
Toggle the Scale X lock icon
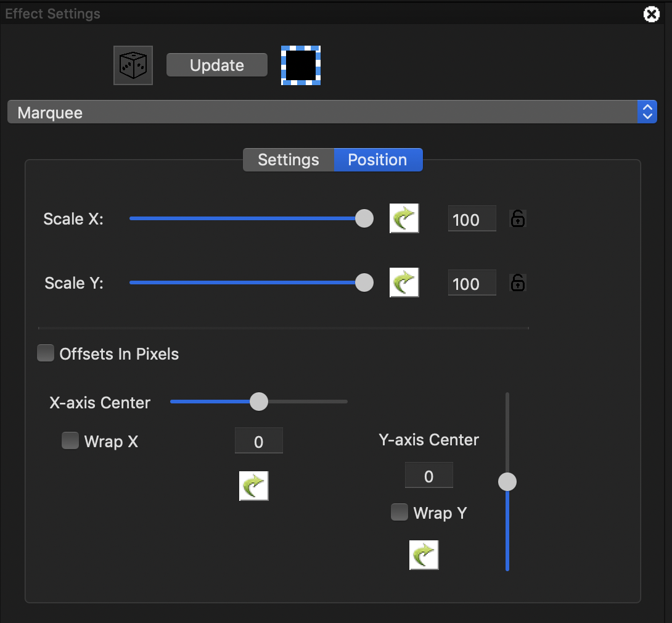tap(518, 218)
